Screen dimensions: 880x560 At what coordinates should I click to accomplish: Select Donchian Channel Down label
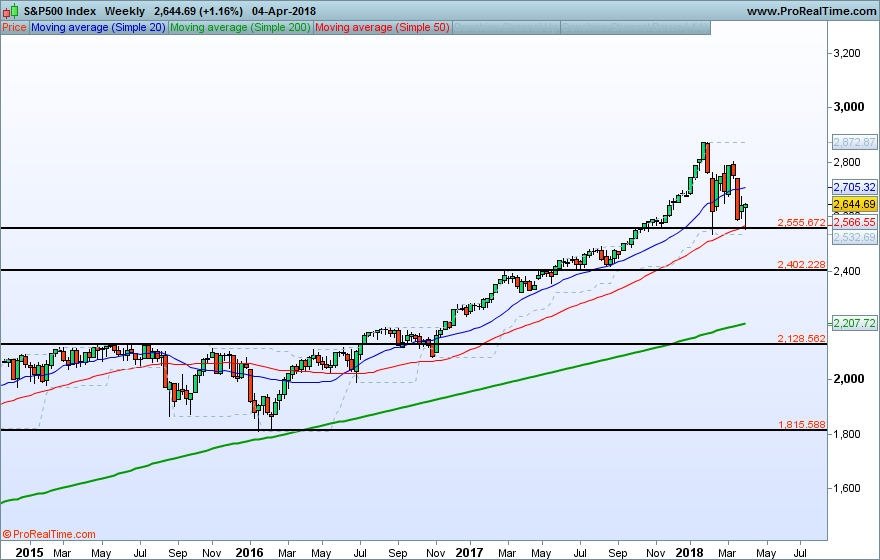pos(635,27)
